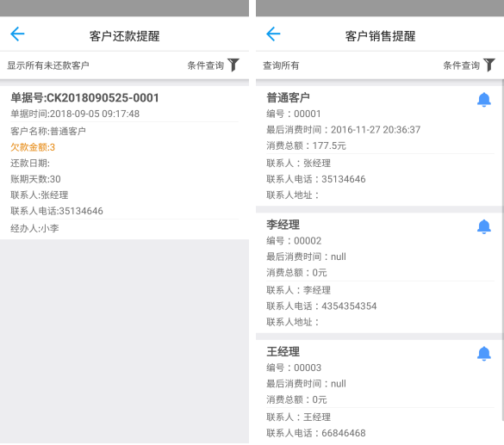Tap phone number 联系人电话:35134646 in repayment card

pyautogui.click(x=57, y=211)
